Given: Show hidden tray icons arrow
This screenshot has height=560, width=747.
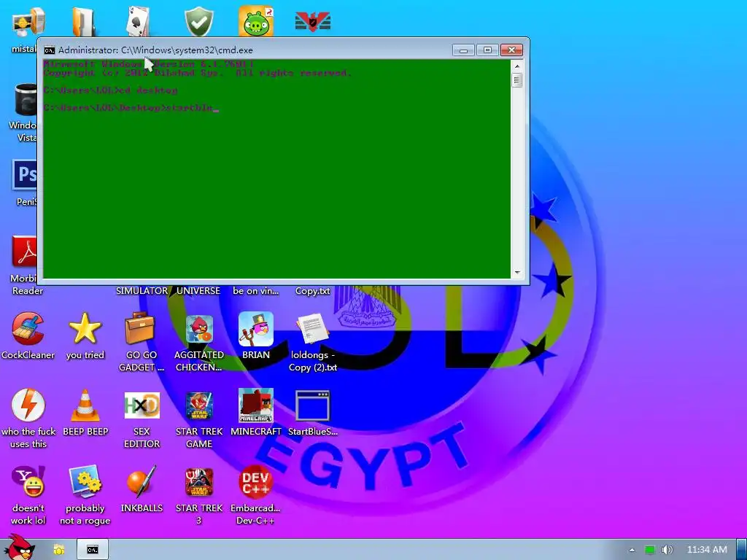Looking at the screenshot, I should point(632,550).
